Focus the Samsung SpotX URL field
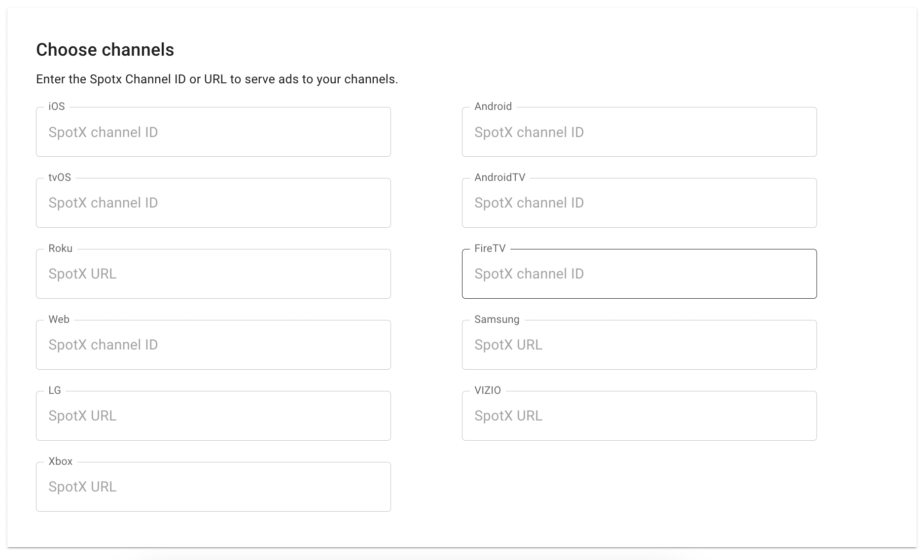The image size is (924, 560). click(640, 345)
